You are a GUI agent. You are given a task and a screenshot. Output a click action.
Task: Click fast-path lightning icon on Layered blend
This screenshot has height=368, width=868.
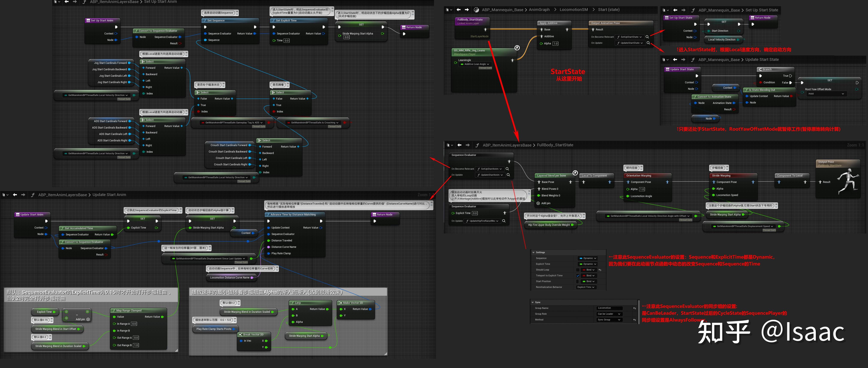coord(575,173)
